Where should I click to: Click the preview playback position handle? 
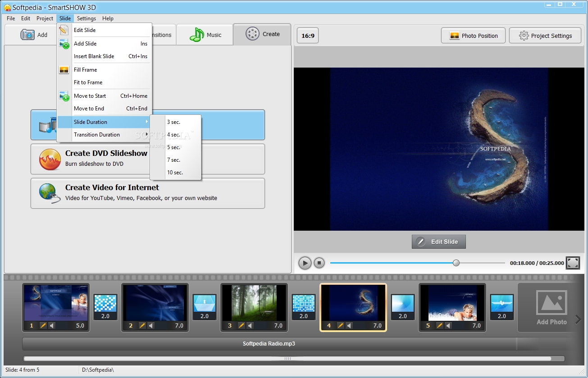456,263
